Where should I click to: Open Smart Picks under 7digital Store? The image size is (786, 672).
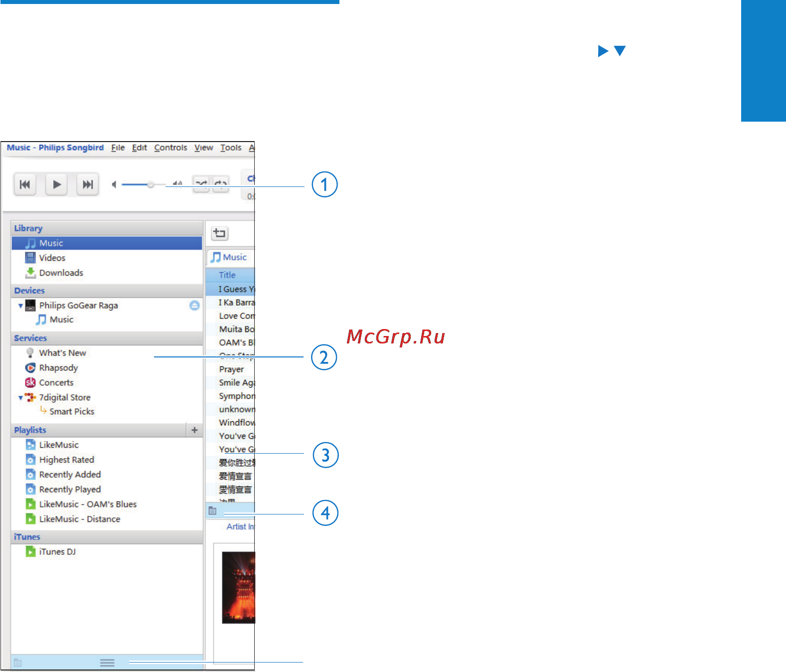click(x=72, y=411)
